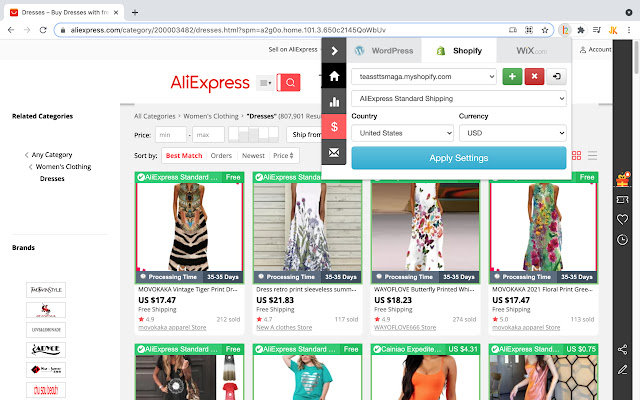Click the store login arrow icon
Viewport: 640px width, 400px height.
coord(556,76)
